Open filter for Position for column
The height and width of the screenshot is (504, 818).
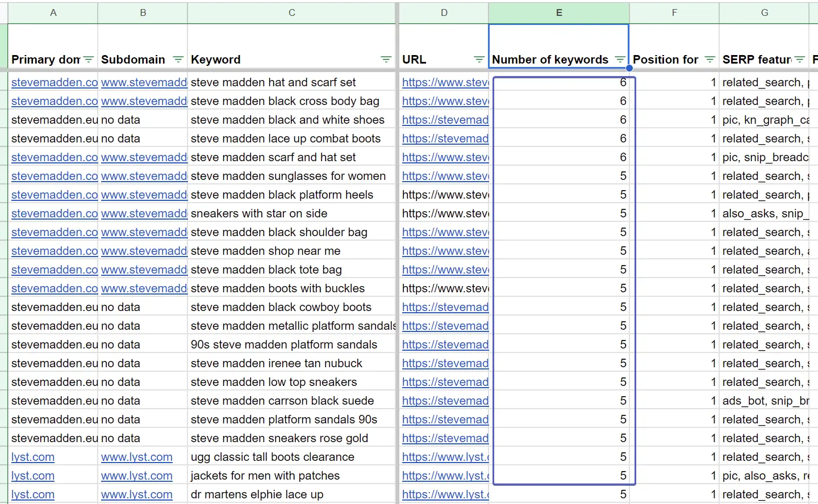click(x=710, y=60)
